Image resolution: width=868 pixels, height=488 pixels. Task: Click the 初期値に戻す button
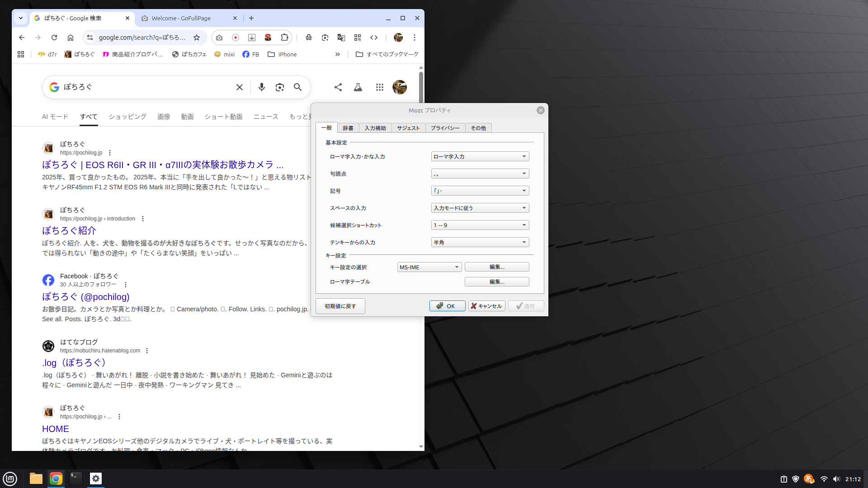click(340, 306)
